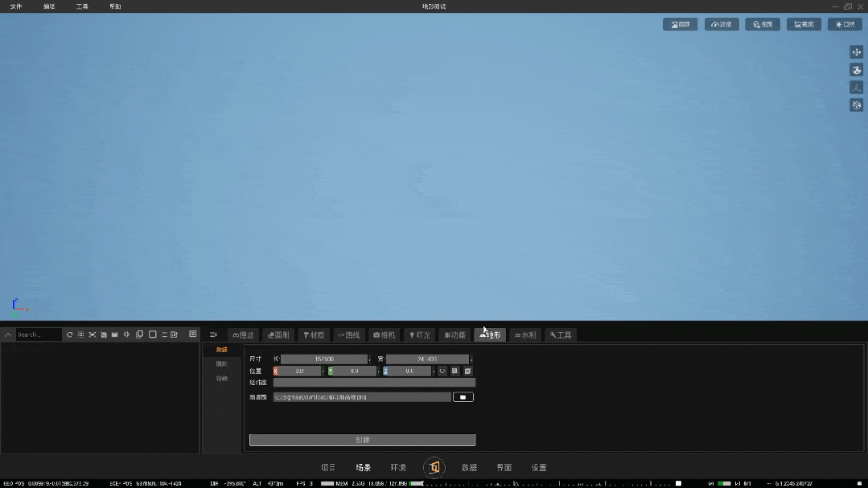The image size is (868, 488).
Task: Switch to the 摆放 tab
Action: pos(244,334)
